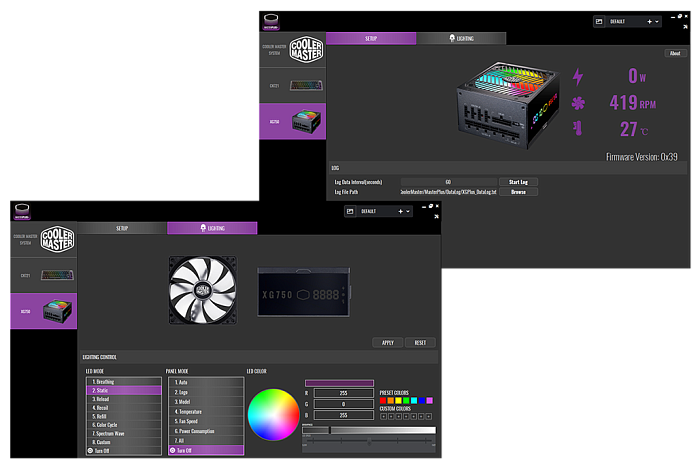This screenshot has height=476, width=700.
Task: Switch to SETUP tab in Lighting window
Action: pos(122,228)
